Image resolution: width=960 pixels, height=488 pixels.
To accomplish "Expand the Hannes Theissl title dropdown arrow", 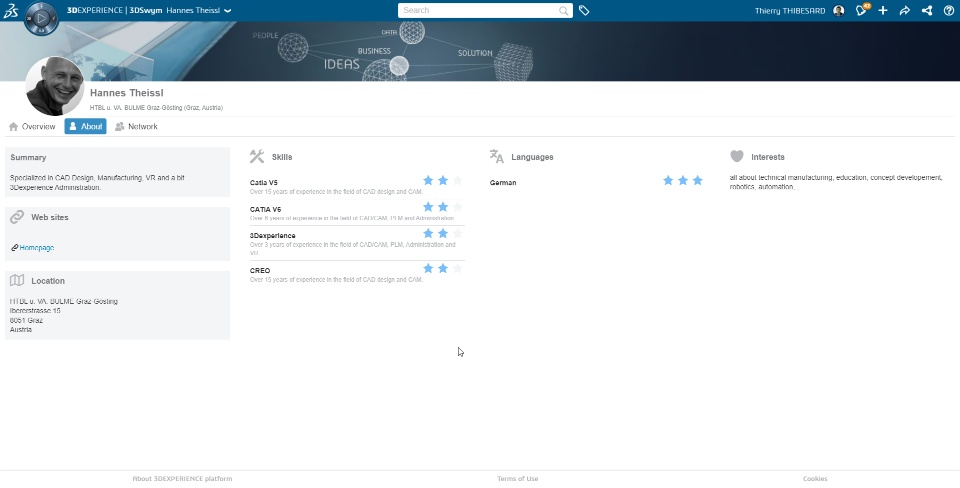I will [228, 10].
